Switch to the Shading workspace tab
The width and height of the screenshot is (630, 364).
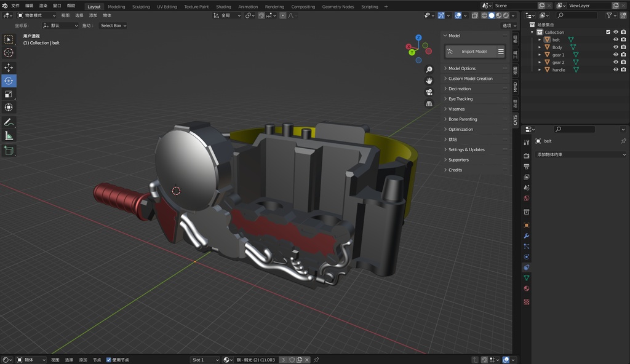(x=223, y=7)
